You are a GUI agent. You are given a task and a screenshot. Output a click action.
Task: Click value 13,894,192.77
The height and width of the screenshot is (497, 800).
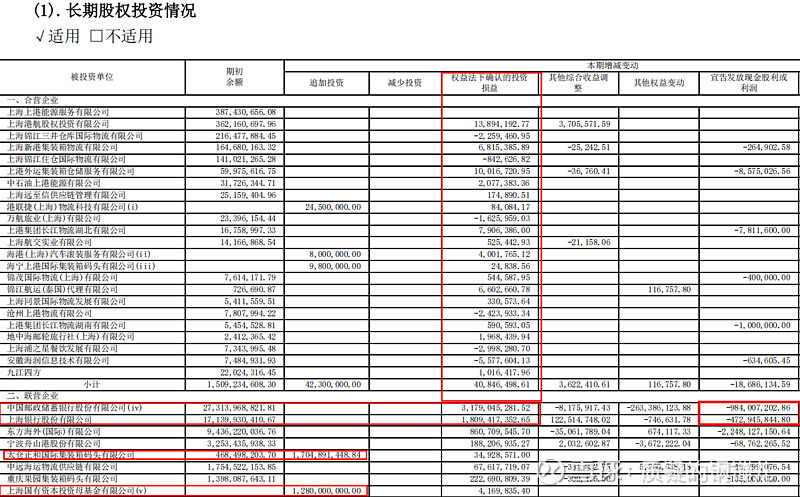tap(502, 124)
